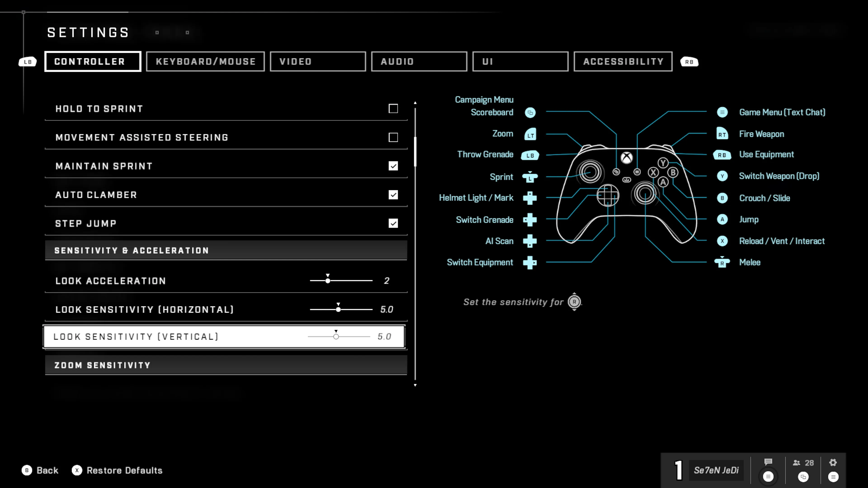
Task: Click the X Reload / Vent / Interact icon
Action: coord(722,241)
